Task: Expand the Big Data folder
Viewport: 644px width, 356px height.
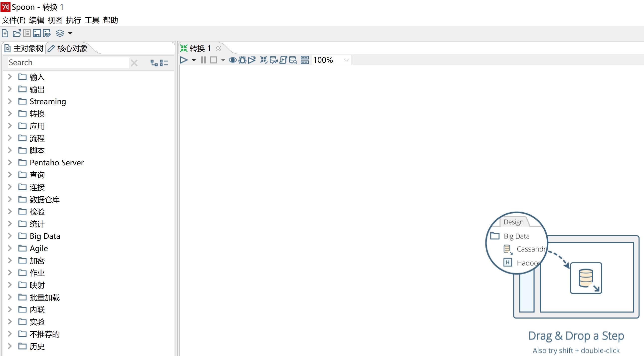Action: pyautogui.click(x=10, y=236)
